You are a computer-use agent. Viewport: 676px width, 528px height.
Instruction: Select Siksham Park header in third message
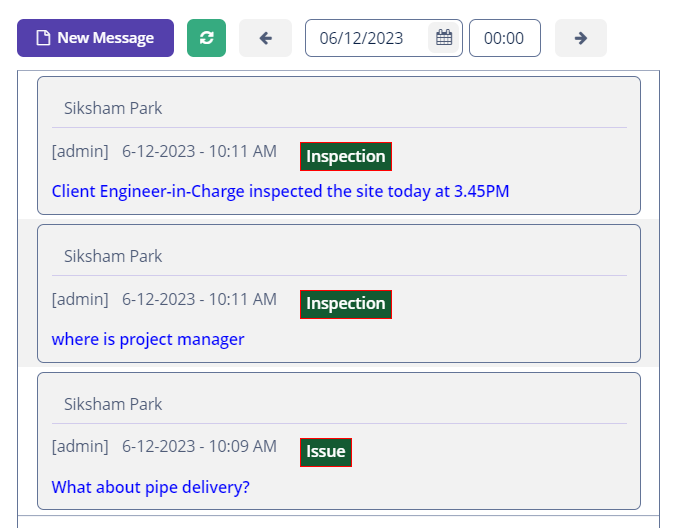click(113, 404)
